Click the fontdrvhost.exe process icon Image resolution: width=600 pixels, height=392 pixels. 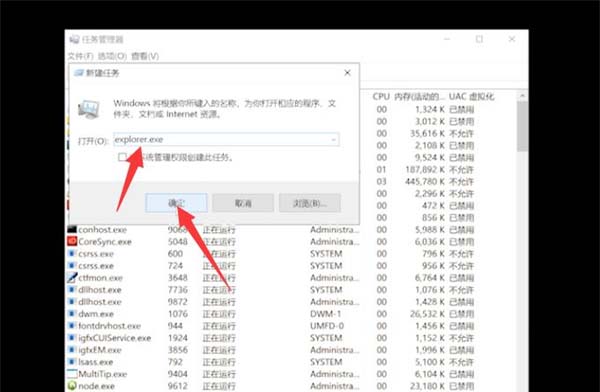pyautogui.click(x=72, y=326)
